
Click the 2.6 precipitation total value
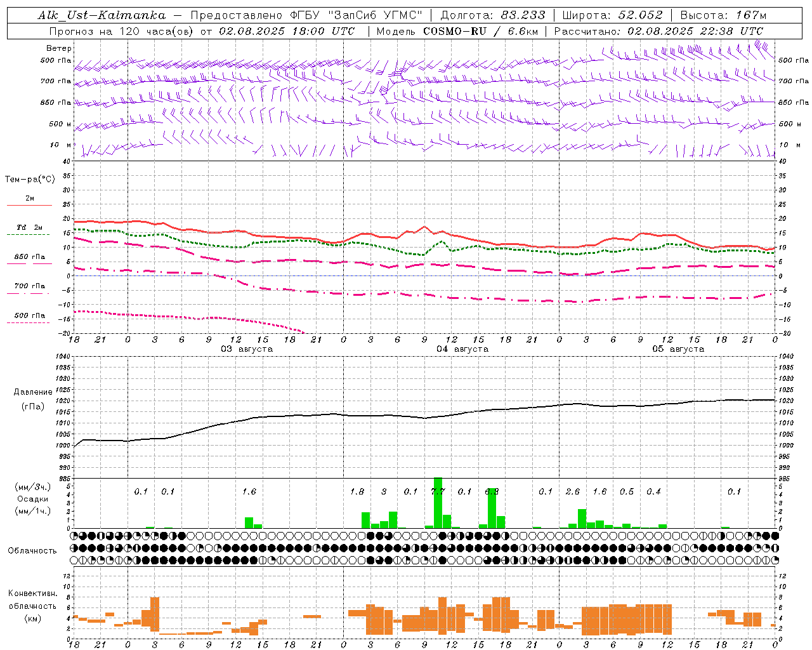(572, 491)
